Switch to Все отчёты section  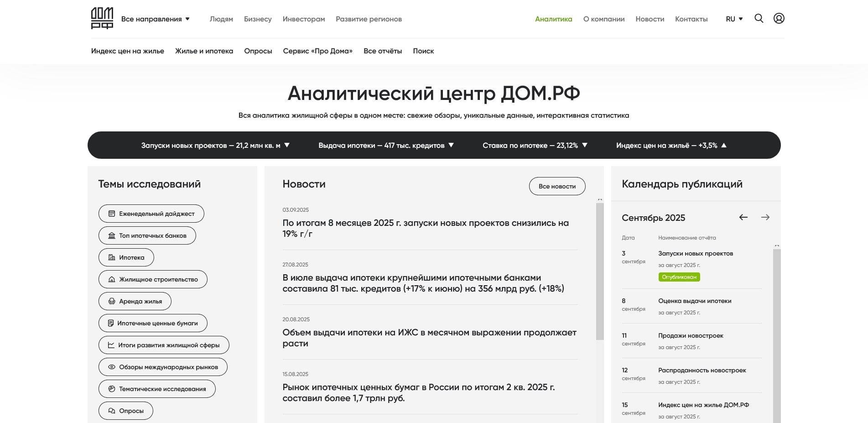[382, 51]
